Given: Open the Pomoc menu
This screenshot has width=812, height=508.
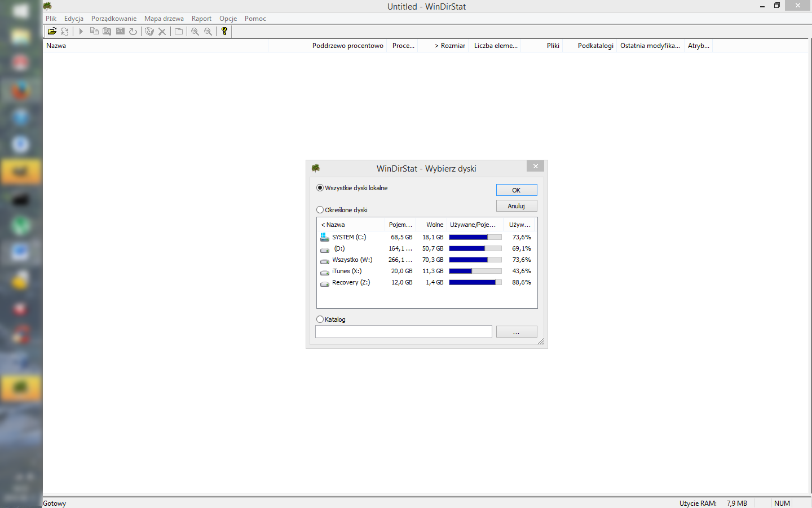Looking at the screenshot, I should click(255, 19).
